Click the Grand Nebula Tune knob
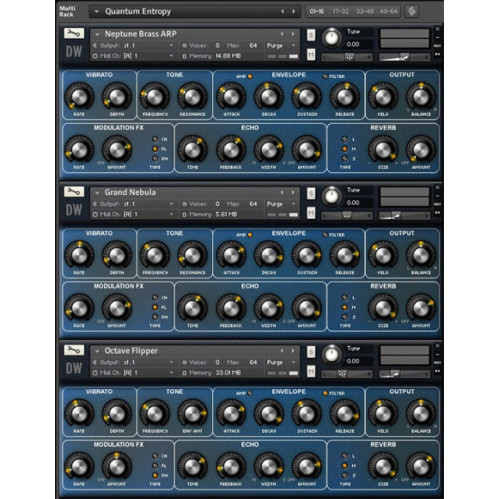 tap(331, 196)
